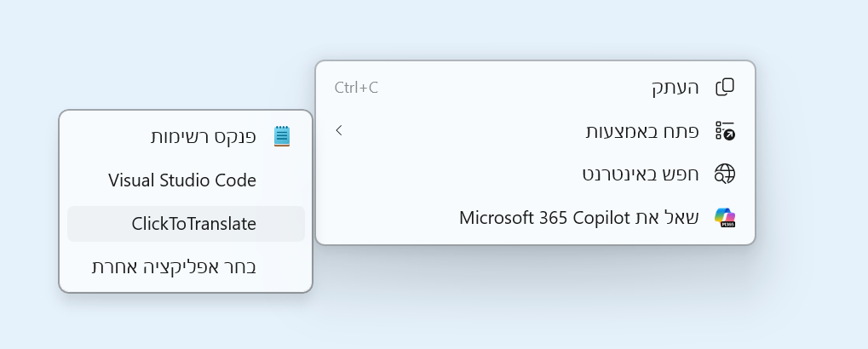868x349 pixels.
Task: Select 'שאל את Microsoft 365 Copilot' entry
Action: pyautogui.click(x=579, y=218)
